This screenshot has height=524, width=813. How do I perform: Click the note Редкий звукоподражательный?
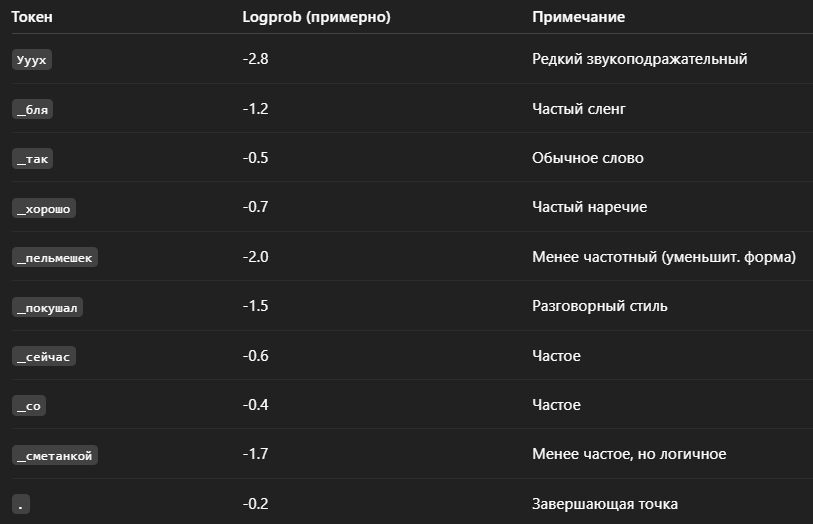pos(640,59)
